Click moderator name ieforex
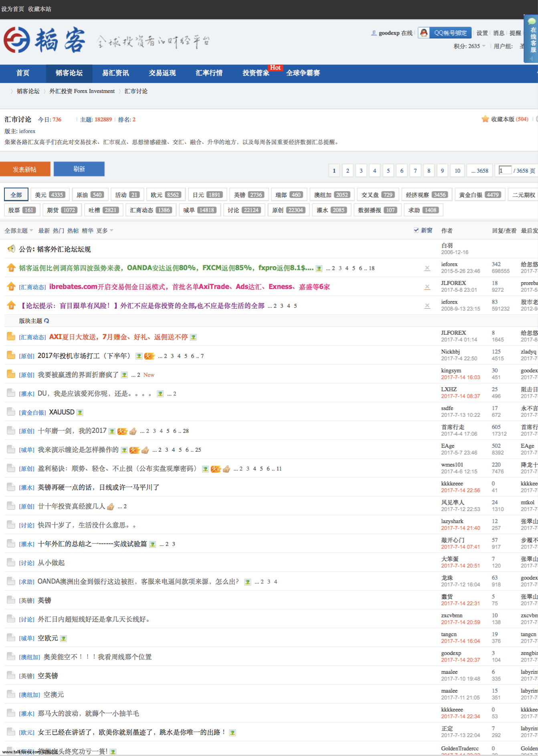The width and height of the screenshot is (538, 756). [x=27, y=131]
